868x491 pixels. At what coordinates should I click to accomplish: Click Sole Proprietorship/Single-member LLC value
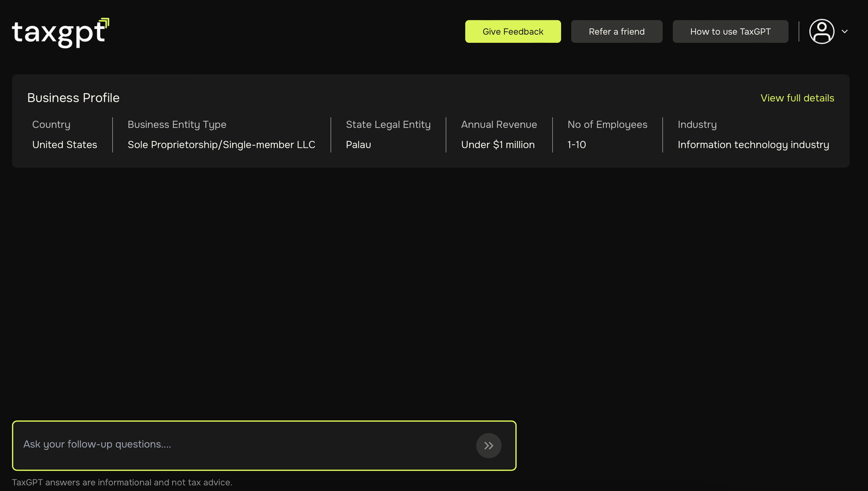221,145
